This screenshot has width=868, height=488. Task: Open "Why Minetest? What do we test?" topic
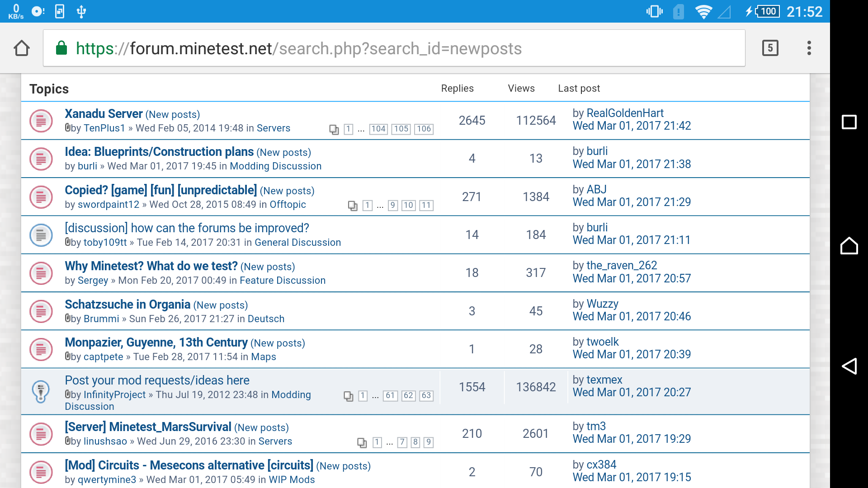pyautogui.click(x=151, y=266)
